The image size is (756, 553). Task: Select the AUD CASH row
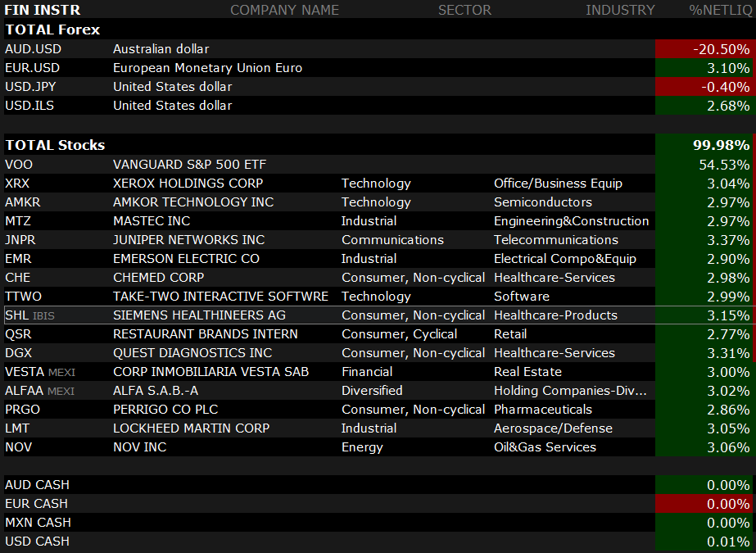click(378, 484)
